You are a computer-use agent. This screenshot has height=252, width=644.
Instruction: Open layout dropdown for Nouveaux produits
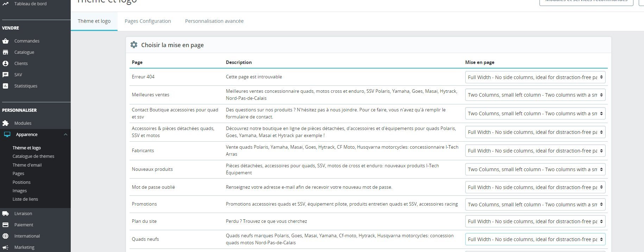point(535,169)
